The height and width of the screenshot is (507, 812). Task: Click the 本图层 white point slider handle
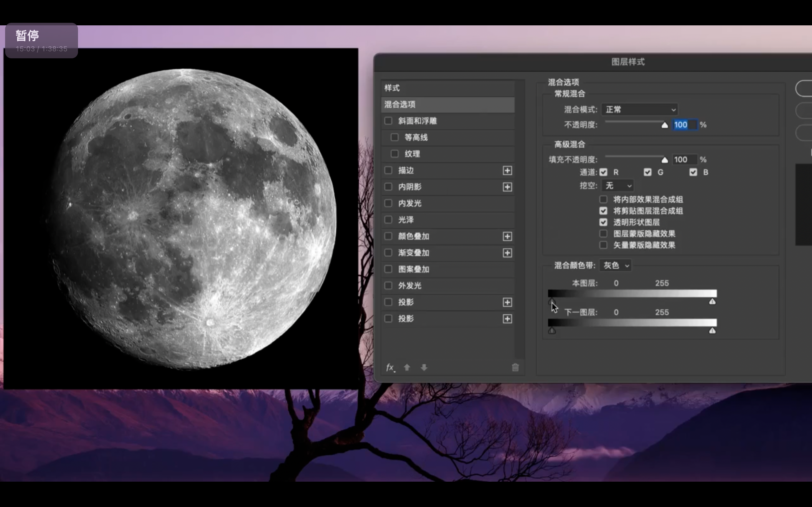(712, 302)
